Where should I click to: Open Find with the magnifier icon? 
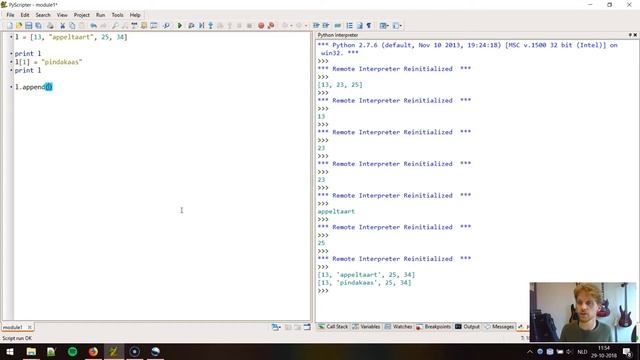point(115,26)
